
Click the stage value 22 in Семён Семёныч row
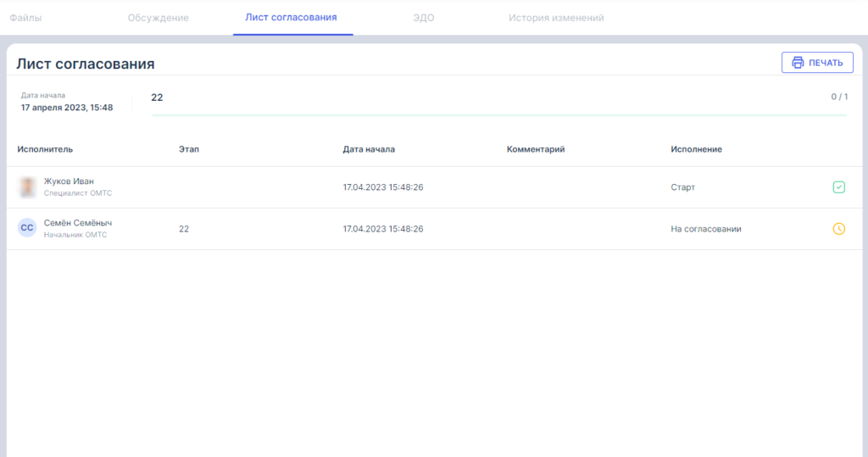tap(184, 229)
